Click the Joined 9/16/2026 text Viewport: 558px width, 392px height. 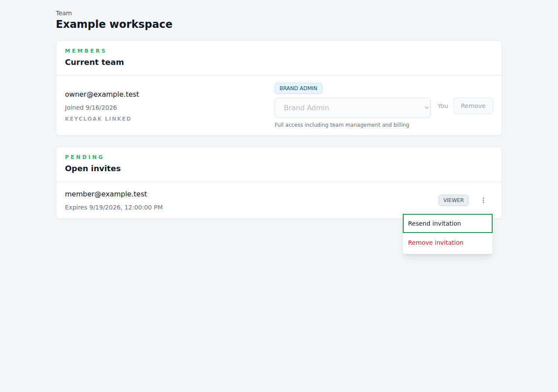tap(91, 108)
